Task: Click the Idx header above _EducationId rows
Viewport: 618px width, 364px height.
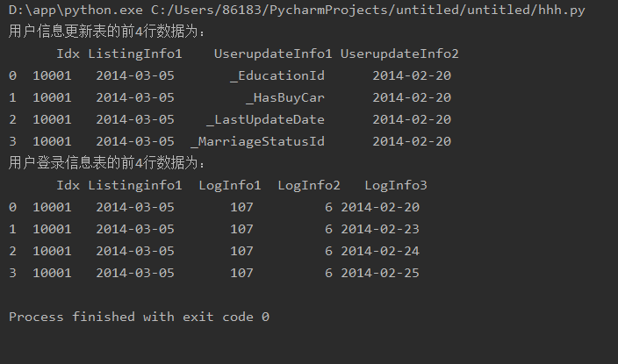Action: [x=68, y=54]
